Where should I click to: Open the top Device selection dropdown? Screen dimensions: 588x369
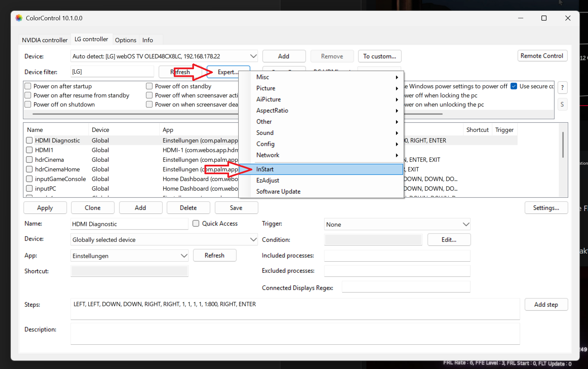[164, 56]
